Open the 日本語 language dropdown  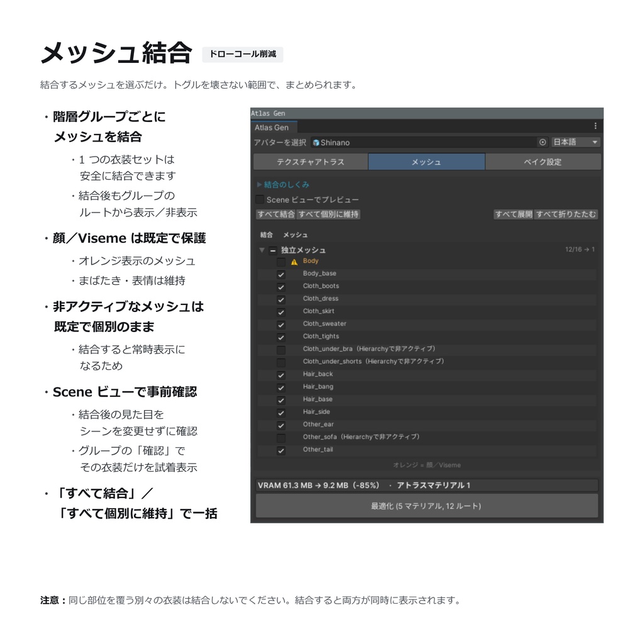pyautogui.click(x=575, y=142)
